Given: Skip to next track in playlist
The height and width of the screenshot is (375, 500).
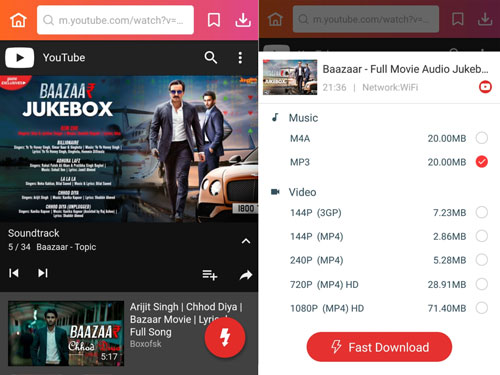Looking at the screenshot, I should coord(43,273).
